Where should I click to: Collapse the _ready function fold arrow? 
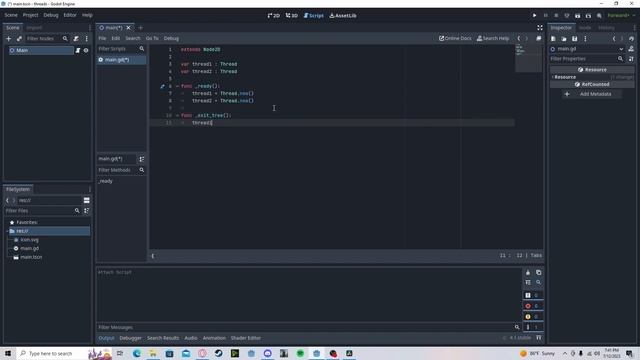pyautogui.click(x=177, y=86)
